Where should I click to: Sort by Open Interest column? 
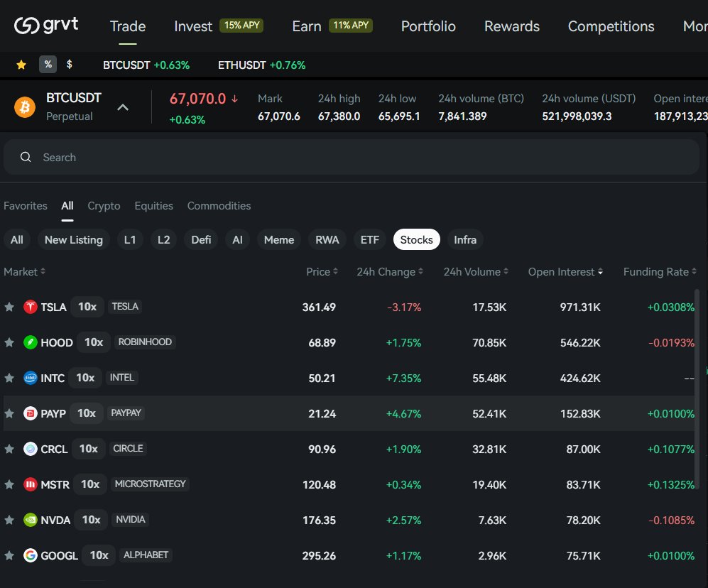(x=565, y=272)
